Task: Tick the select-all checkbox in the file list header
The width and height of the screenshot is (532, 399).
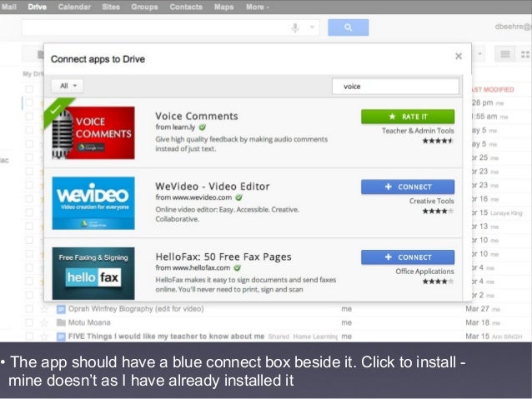Action: click(29, 89)
